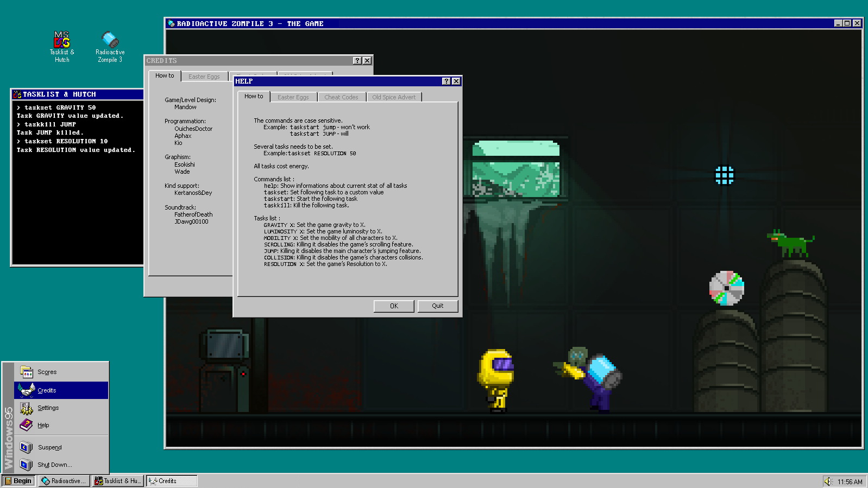Click the Shut Down monitor icon
This screenshot has width=868, height=488.
[x=26, y=465]
